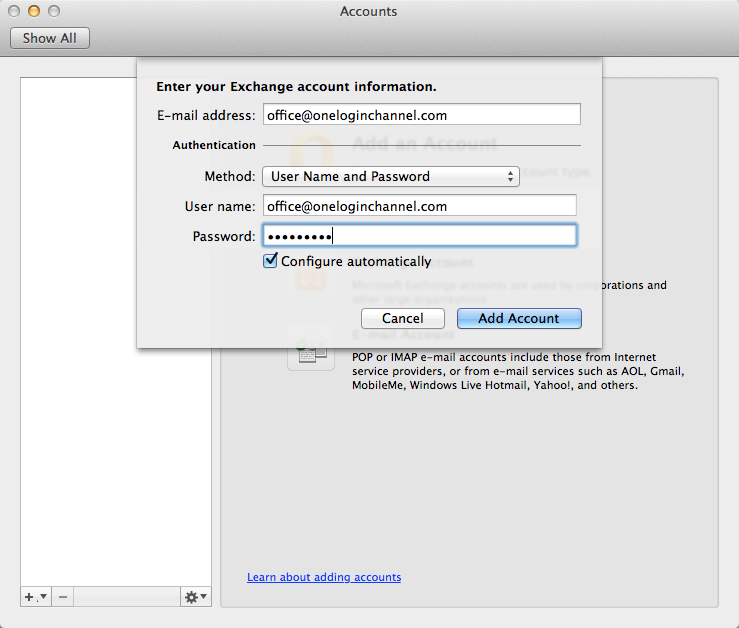
Task: Click the plus add account icon
Action: pyautogui.click(x=35, y=597)
